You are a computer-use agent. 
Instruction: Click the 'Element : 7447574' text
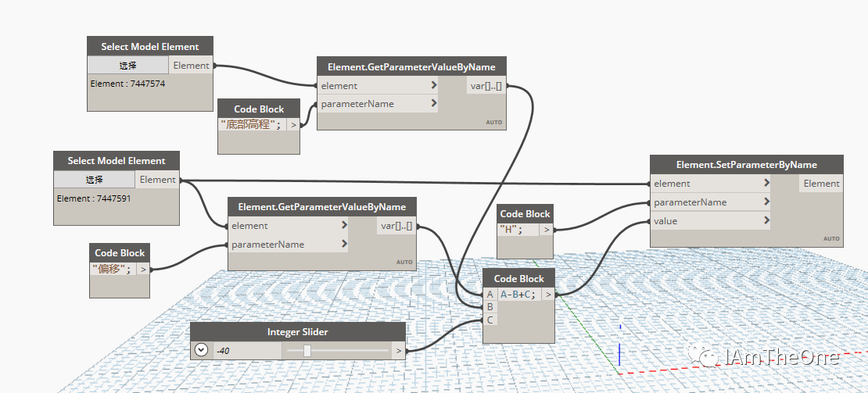(x=128, y=84)
